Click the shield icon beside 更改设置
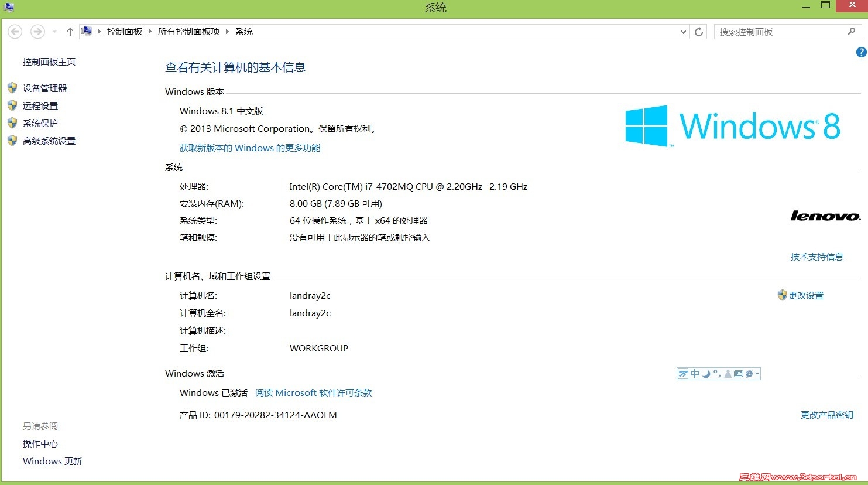Image resolution: width=868 pixels, height=485 pixels. click(x=783, y=295)
